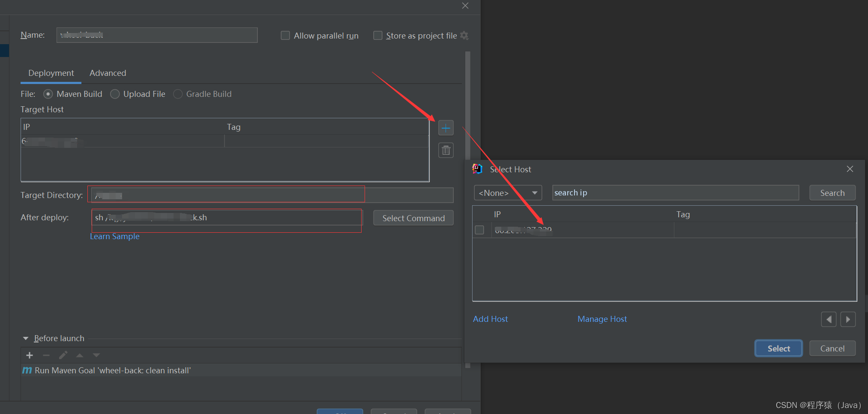Collapse the Before launch section

(x=26, y=339)
